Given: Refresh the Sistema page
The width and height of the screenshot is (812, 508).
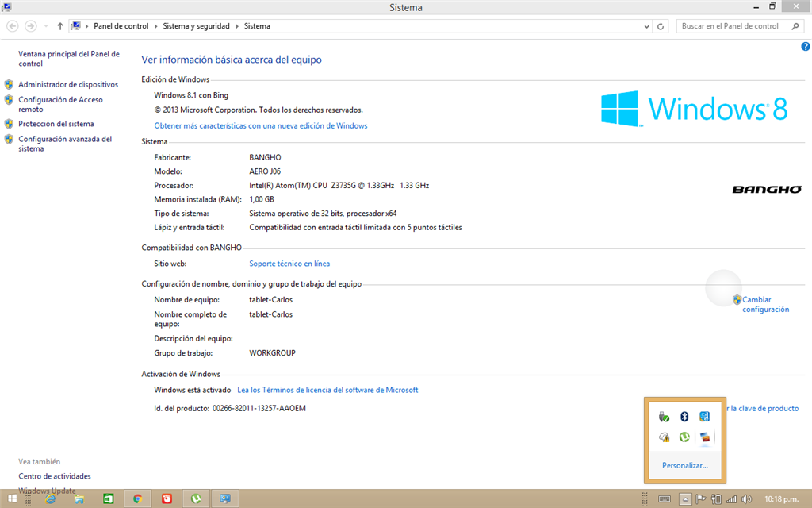Looking at the screenshot, I should point(661,26).
